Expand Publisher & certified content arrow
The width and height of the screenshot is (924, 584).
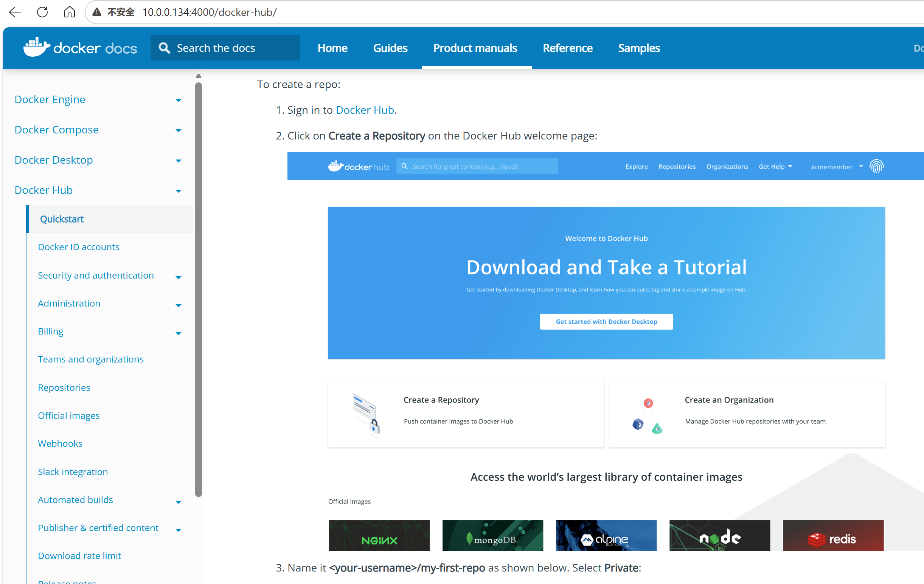[179, 530]
